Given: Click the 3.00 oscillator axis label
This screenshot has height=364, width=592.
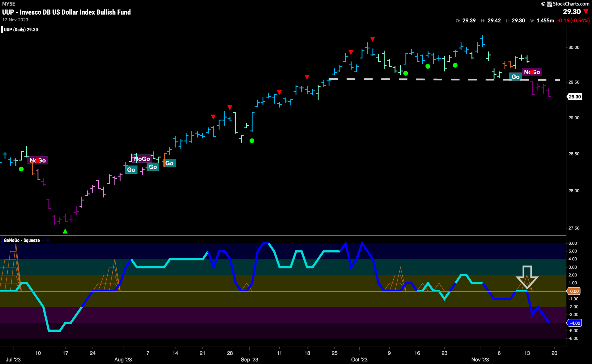Looking at the screenshot, I should coord(573,267).
